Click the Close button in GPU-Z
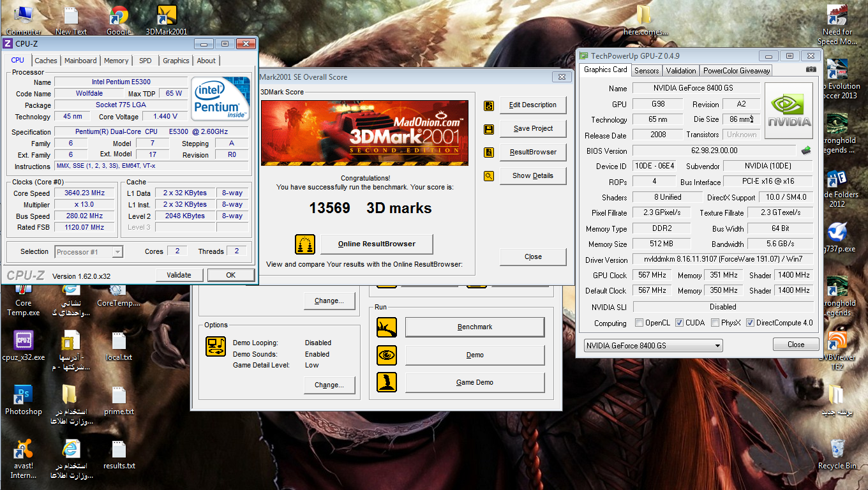This screenshot has height=490, width=868. (x=796, y=345)
